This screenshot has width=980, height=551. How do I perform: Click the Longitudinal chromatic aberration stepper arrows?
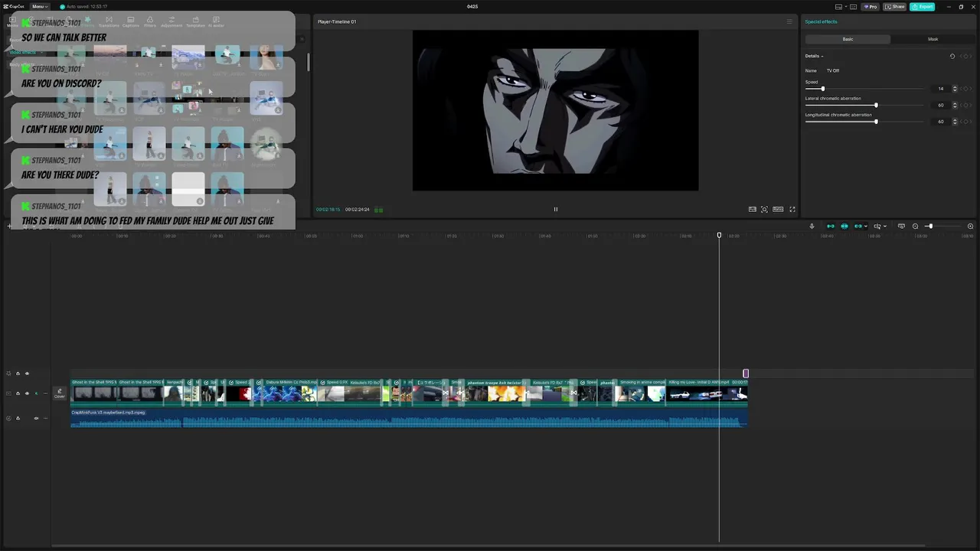tap(955, 122)
